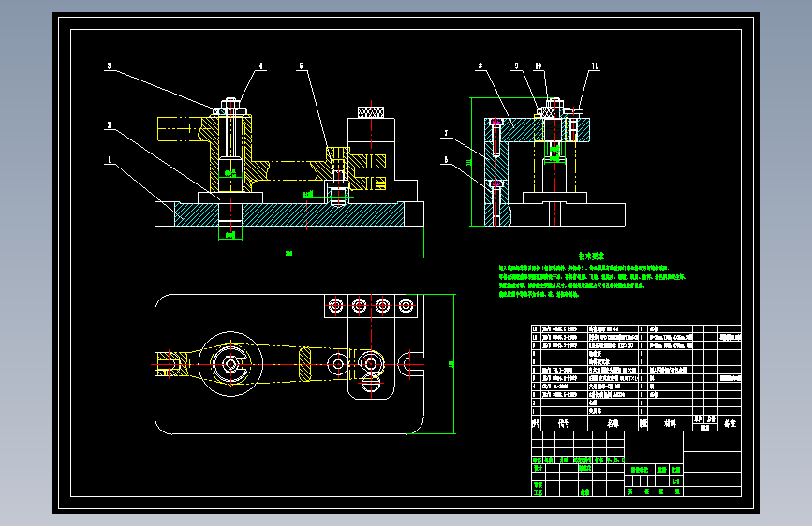812x526 pixels.
Task: Select part balloon number 3 in front view
Action: [109, 66]
